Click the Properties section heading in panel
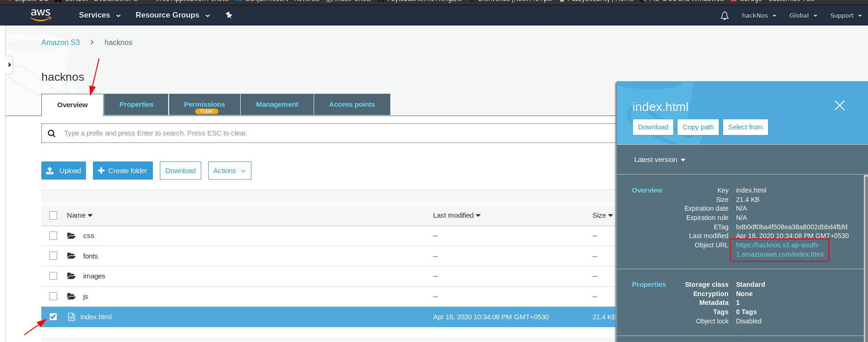 click(649, 284)
